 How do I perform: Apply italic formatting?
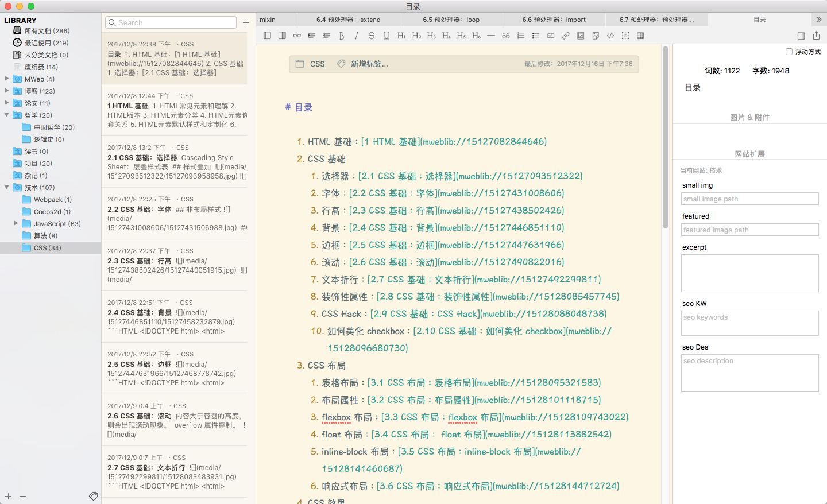click(357, 36)
